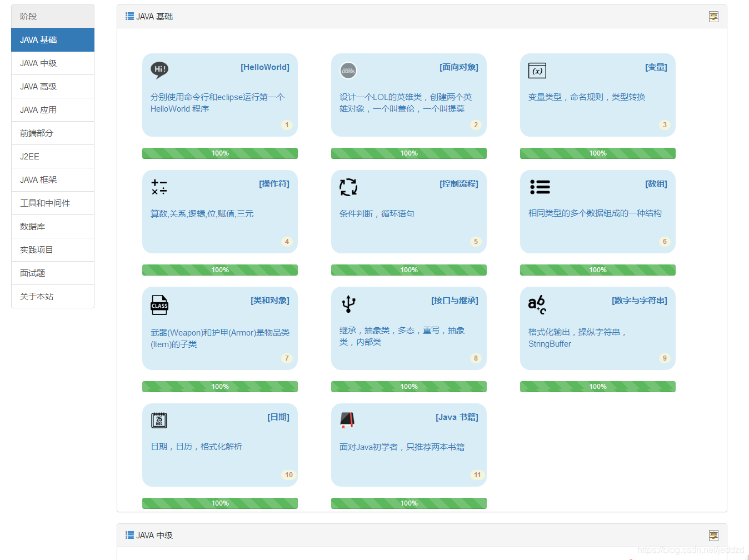The height and width of the screenshot is (560, 749).
Task: Click text '算数,关系,逻辑,位,赋值,三元'
Action: tap(202, 214)
